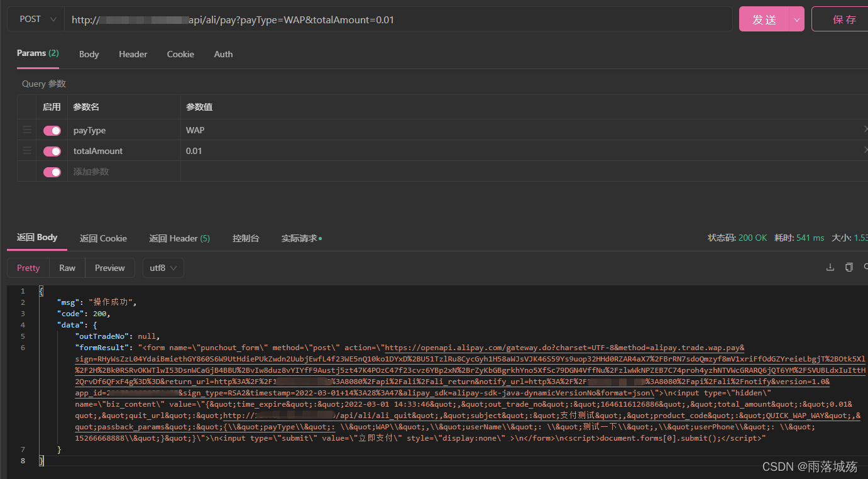The image size is (868, 479).
Task: Click the "msg": "操作成功" line
Action: (x=97, y=302)
